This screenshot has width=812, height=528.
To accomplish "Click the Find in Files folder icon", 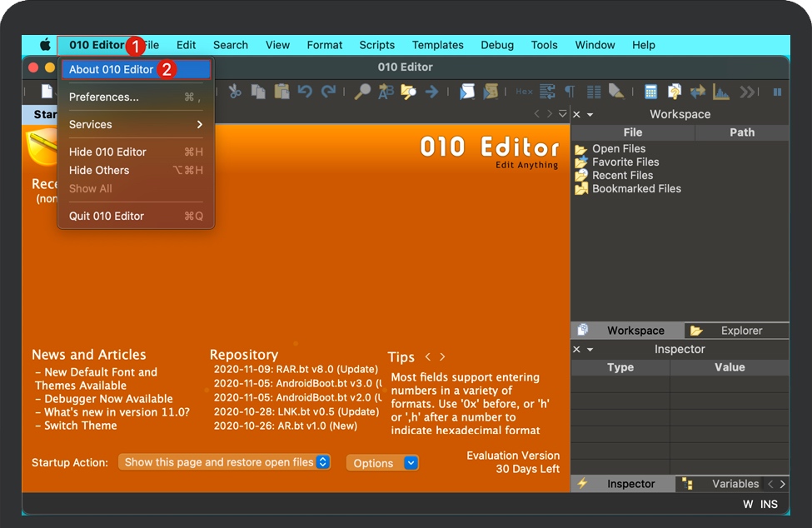I will [x=409, y=92].
